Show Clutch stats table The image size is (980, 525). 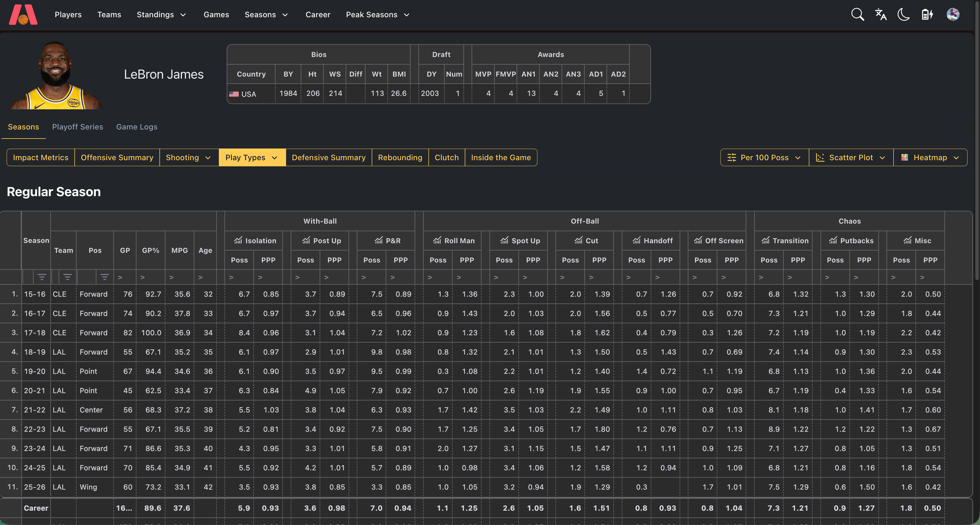pos(447,157)
